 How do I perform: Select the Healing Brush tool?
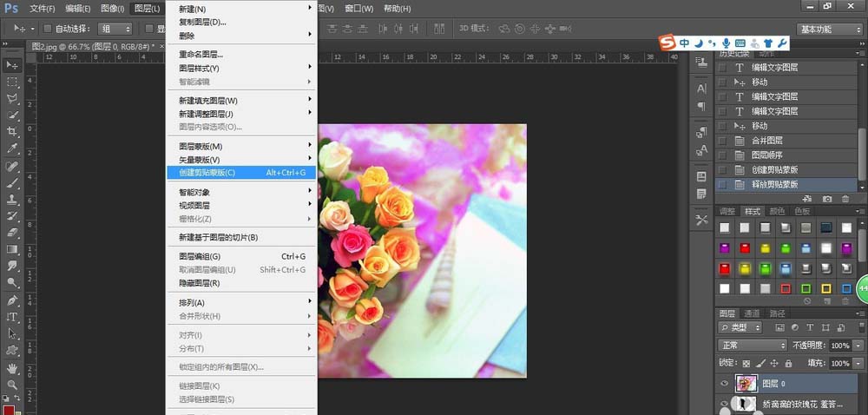tap(12, 166)
